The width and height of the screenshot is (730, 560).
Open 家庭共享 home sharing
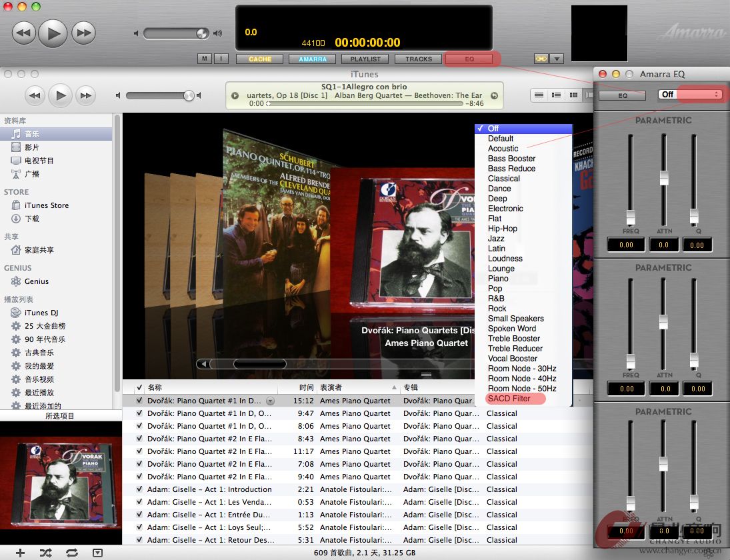click(x=56, y=250)
